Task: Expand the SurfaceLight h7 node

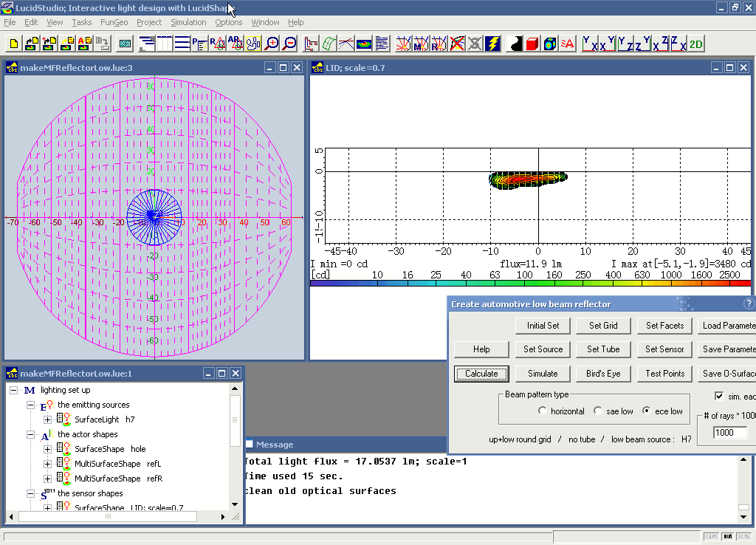Action: coord(47,419)
